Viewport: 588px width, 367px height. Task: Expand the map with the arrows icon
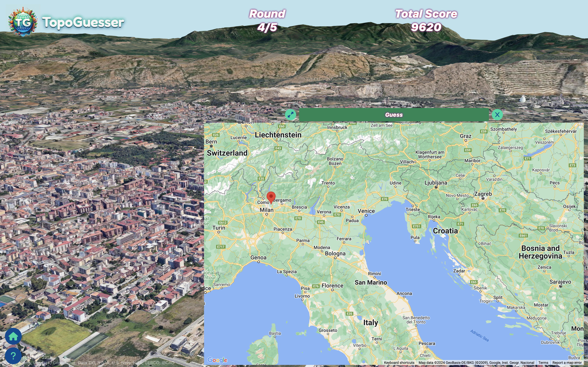click(x=290, y=115)
